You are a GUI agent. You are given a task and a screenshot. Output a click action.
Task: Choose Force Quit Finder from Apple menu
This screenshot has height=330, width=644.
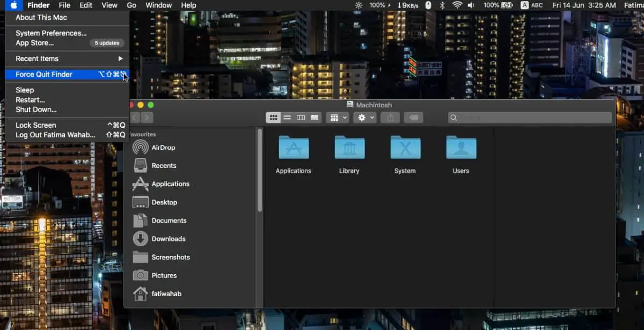pyautogui.click(x=44, y=75)
